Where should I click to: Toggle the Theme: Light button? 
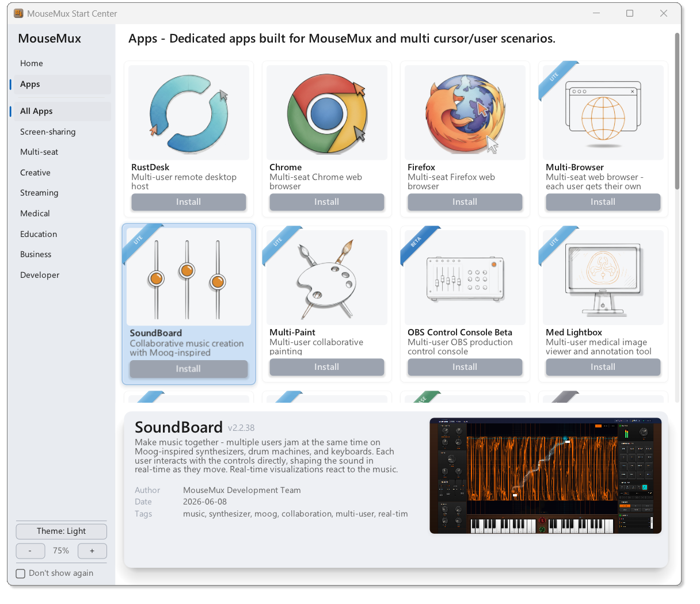(62, 531)
